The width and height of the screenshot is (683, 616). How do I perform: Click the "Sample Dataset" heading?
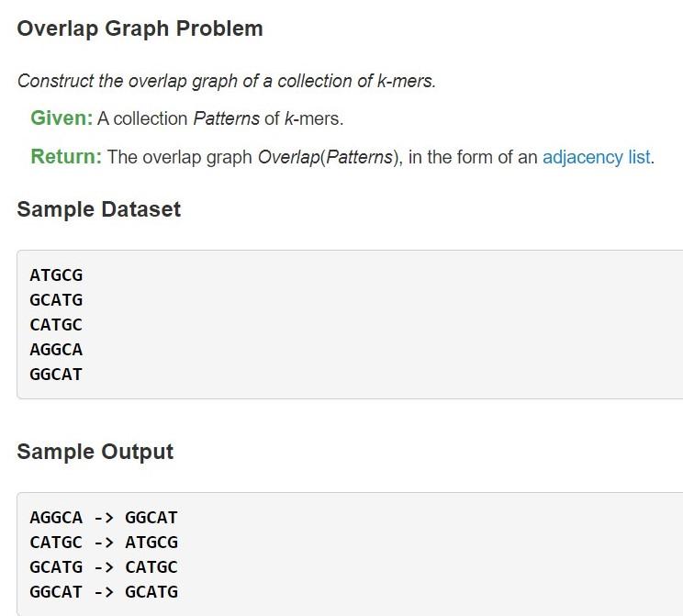click(98, 209)
